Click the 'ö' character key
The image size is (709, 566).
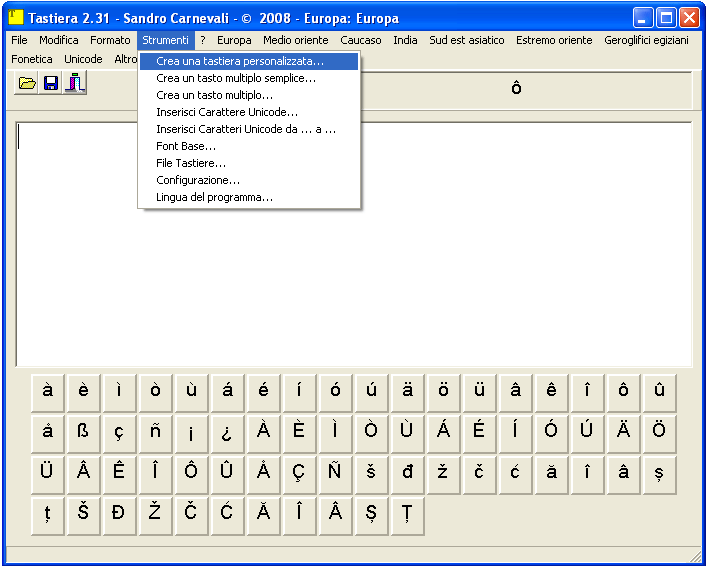tap(443, 391)
